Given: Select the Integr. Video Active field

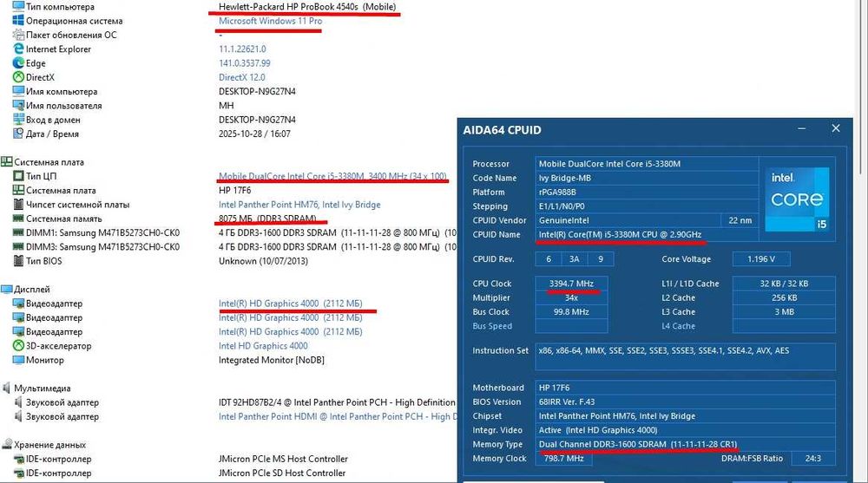Looking at the screenshot, I should [686, 430].
